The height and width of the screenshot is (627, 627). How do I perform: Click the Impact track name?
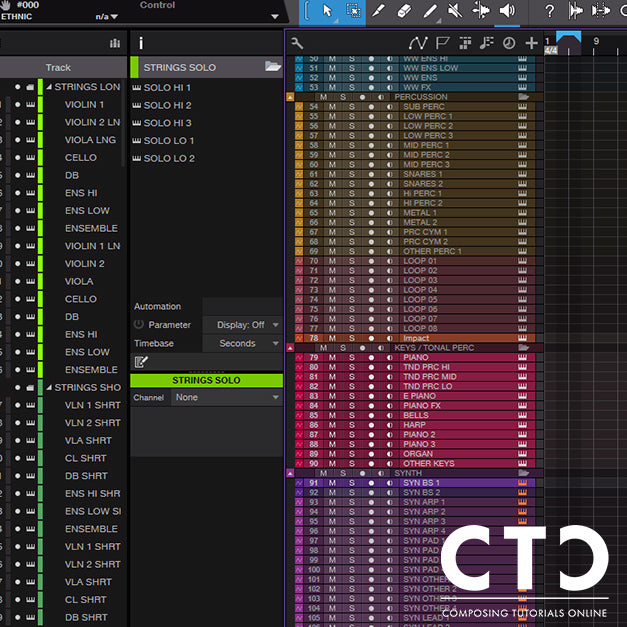coord(416,338)
